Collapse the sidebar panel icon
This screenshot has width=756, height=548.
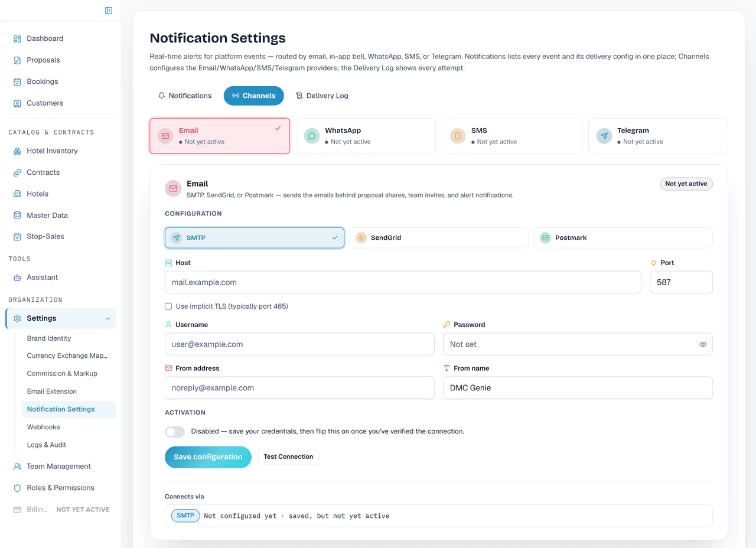click(x=109, y=11)
